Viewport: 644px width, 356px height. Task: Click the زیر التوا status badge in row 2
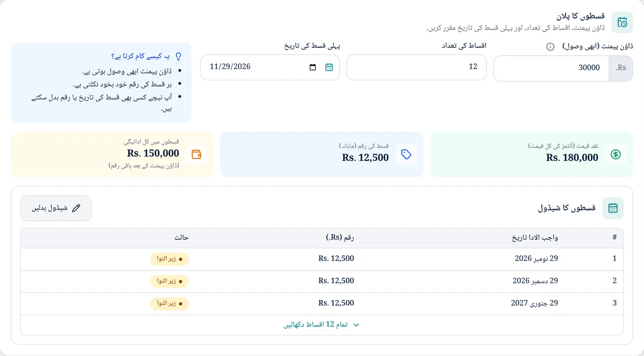coord(170,281)
